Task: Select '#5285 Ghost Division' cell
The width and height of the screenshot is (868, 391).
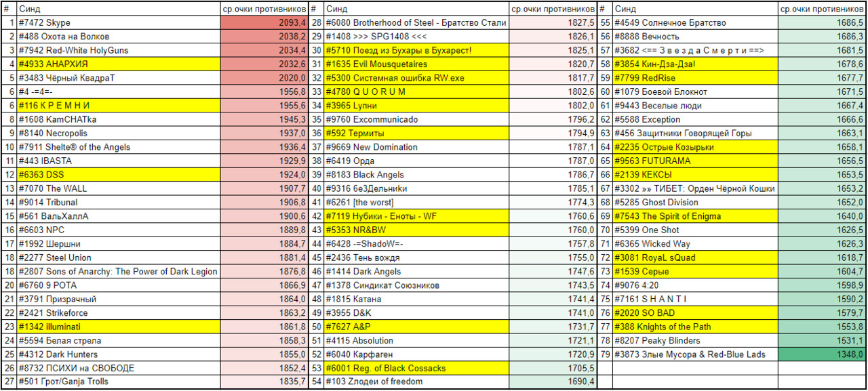Action: (695, 202)
